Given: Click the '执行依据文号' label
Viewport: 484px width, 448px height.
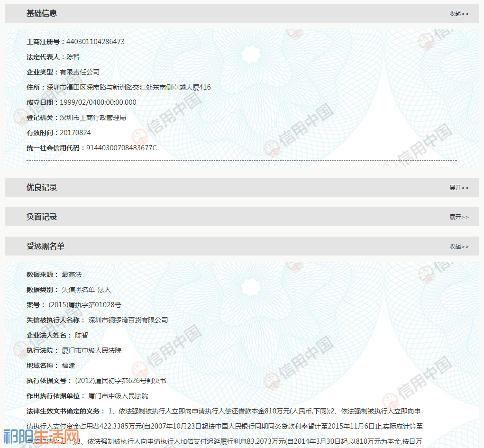Looking at the screenshot, I should coord(46,381).
